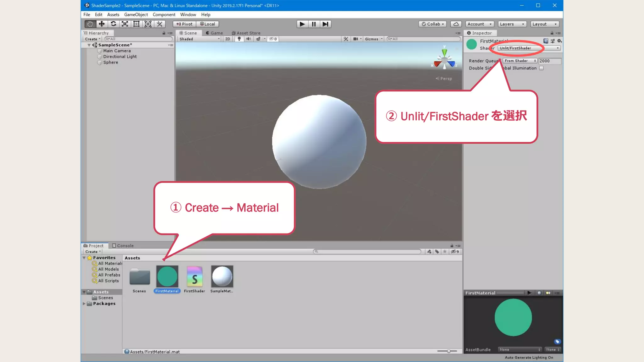
Task: Open Hierarchy Create dropdown
Action: click(x=92, y=39)
